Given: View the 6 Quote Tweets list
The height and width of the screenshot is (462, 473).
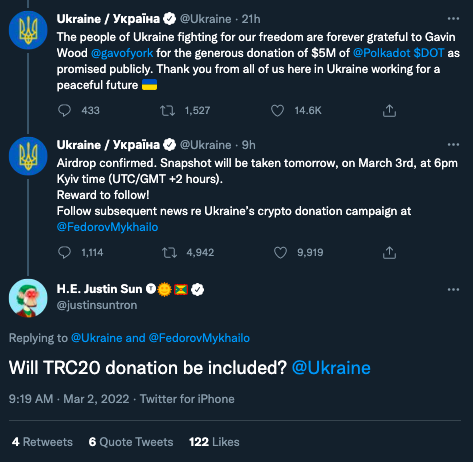Looking at the screenshot, I should [x=131, y=442].
